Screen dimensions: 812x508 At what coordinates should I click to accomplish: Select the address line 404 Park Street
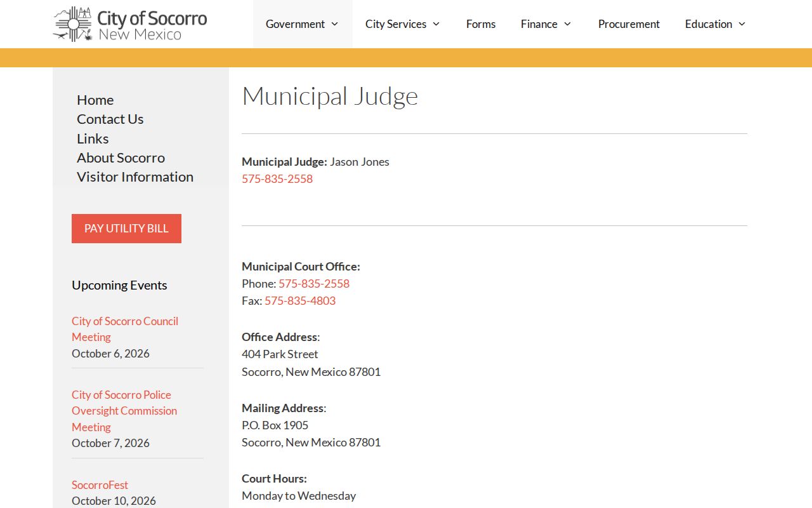click(x=280, y=354)
